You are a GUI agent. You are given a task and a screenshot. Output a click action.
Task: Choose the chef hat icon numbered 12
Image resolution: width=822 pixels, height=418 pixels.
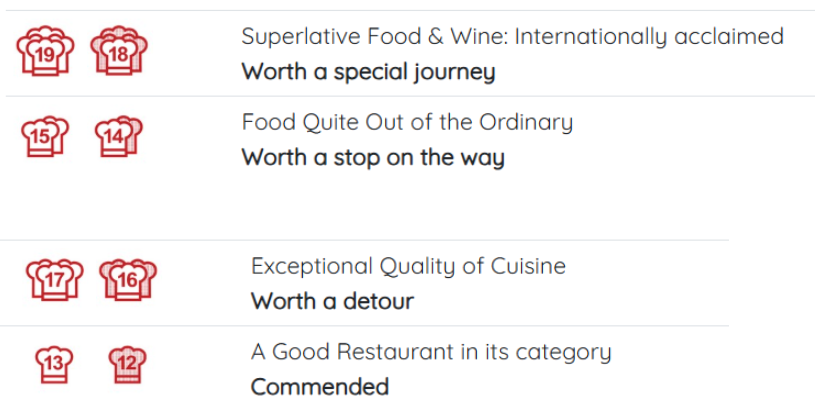127,364
